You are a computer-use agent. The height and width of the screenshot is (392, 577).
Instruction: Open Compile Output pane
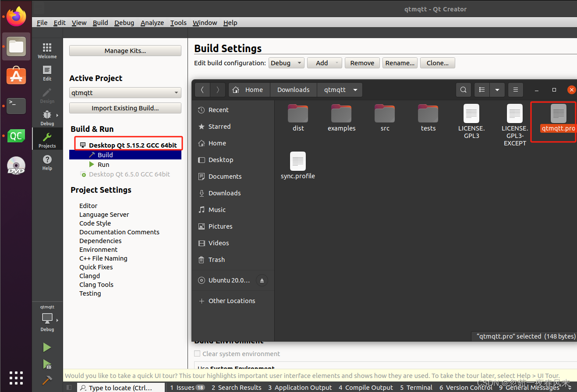pos(366,388)
